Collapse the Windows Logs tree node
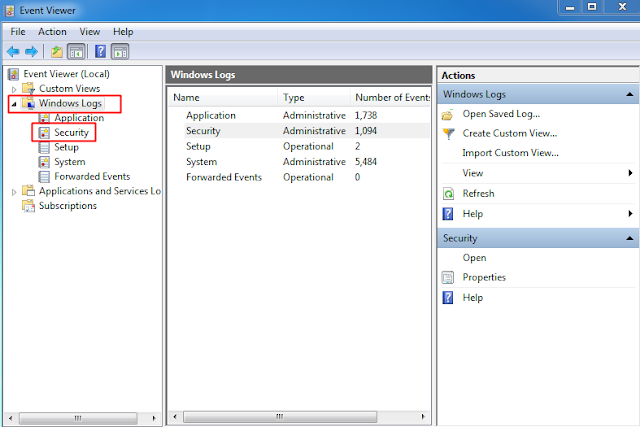The width and height of the screenshot is (640, 427). pos(14,104)
